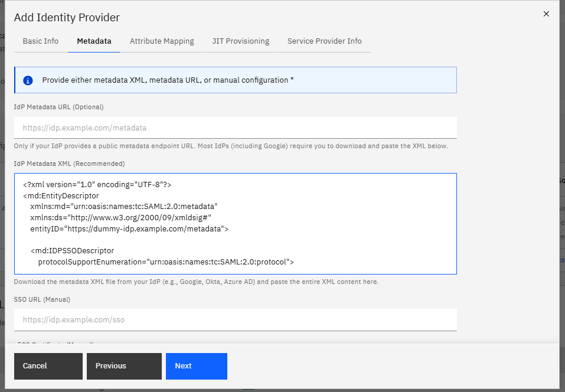The width and height of the screenshot is (565, 392).
Task: Select the Metadata tab
Action: coord(94,41)
